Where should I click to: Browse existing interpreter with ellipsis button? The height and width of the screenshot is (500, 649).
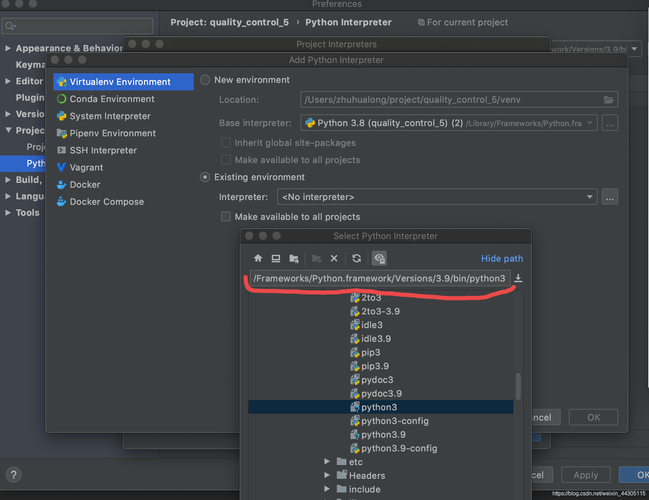[610, 197]
